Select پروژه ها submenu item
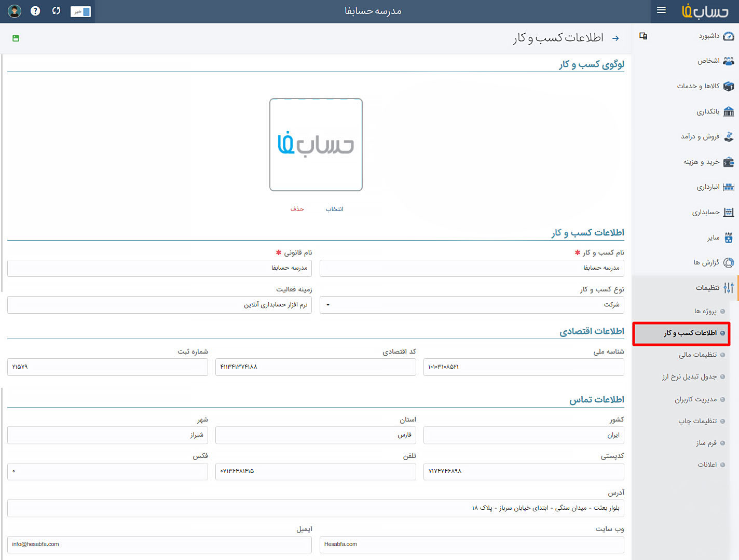 click(x=709, y=311)
